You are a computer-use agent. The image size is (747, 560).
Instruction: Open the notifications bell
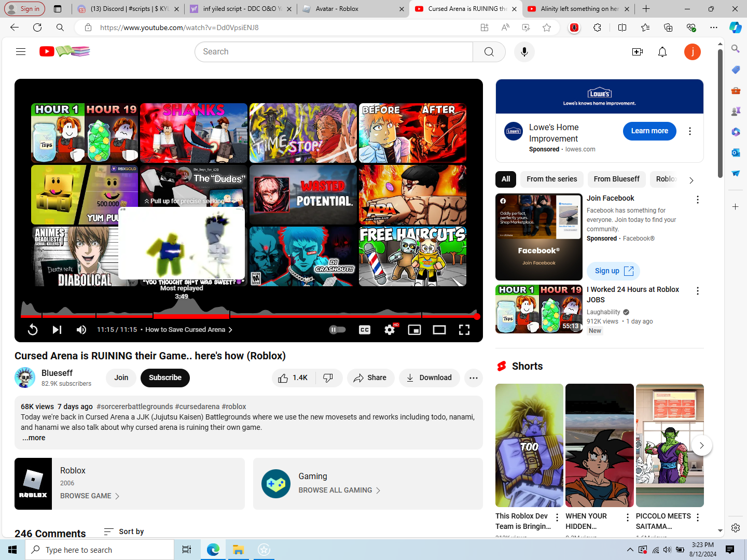(662, 52)
